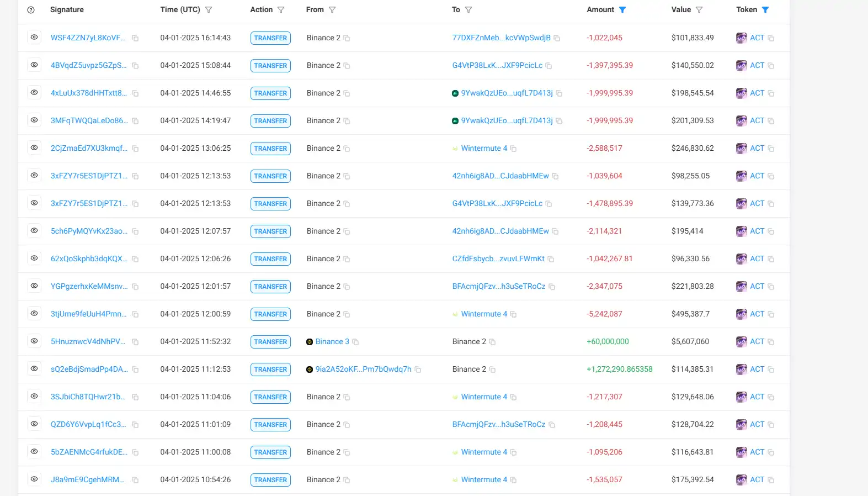The image size is (868, 496).
Task: Copy the 4BVqdZ5uvpz5GZpS signature
Action: [x=135, y=66]
